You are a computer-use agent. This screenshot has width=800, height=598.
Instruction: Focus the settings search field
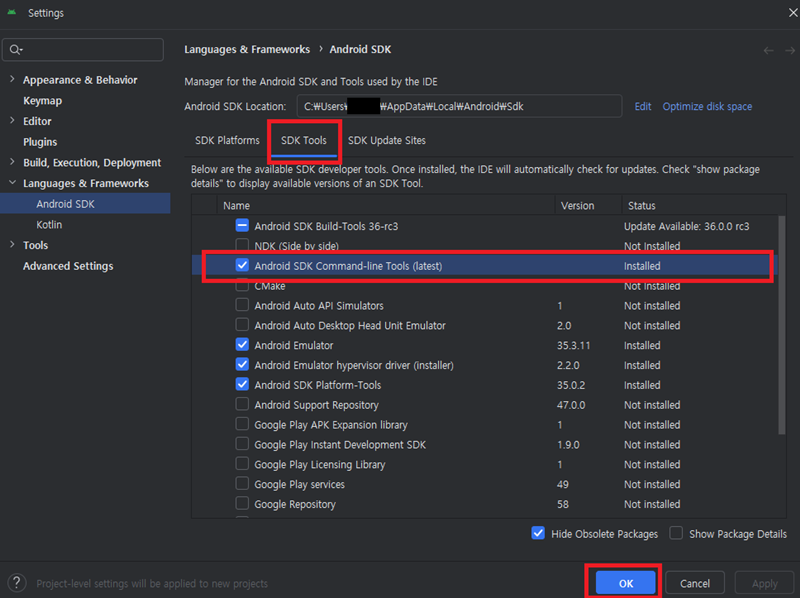pyautogui.click(x=83, y=49)
